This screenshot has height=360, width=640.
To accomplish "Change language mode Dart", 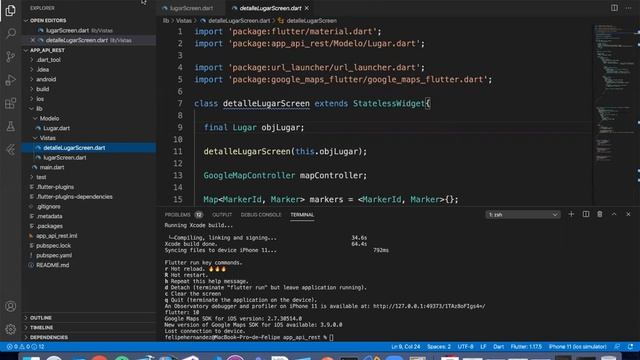I will pyautogui.click(x=498, y=347).
